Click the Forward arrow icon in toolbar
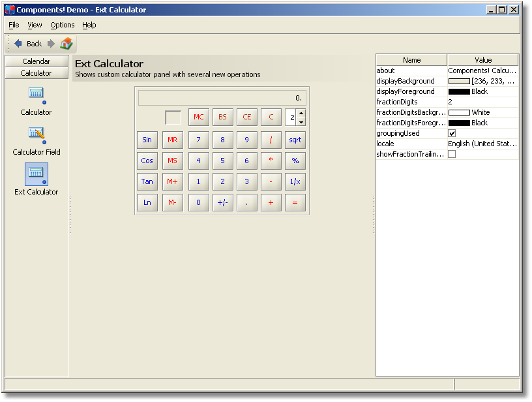This screenshot has height=402, width=532. pos(51,44)
